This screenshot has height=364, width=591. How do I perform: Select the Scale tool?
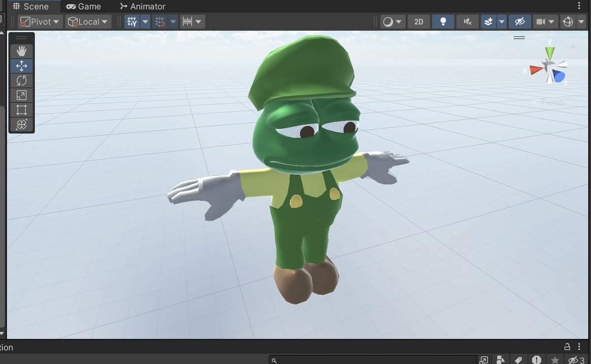coord(22,95)
